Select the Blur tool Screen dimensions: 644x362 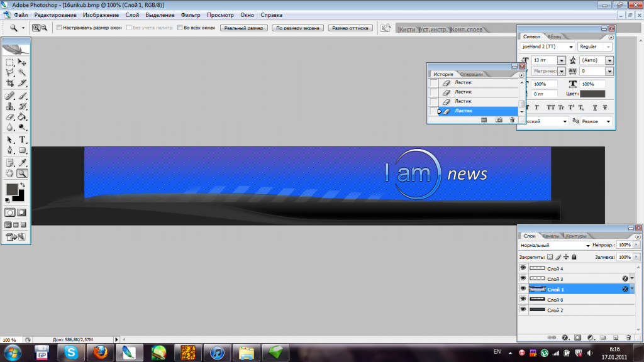[x=10, y=127]
